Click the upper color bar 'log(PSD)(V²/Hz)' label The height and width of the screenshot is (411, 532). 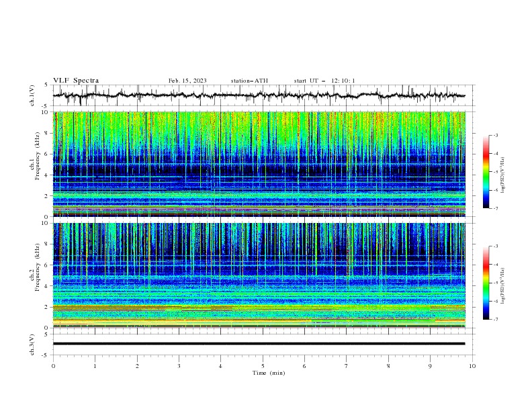point(502,175)
